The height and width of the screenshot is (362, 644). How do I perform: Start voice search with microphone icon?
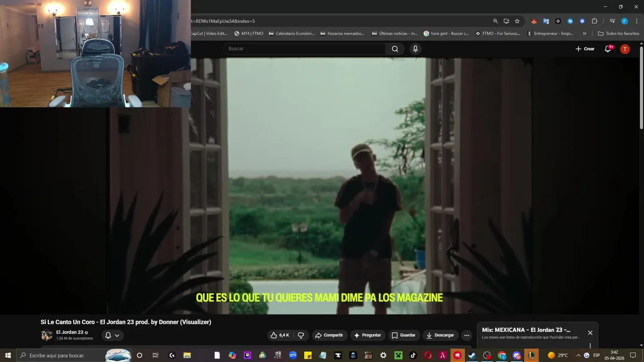[x=415, y=49]
